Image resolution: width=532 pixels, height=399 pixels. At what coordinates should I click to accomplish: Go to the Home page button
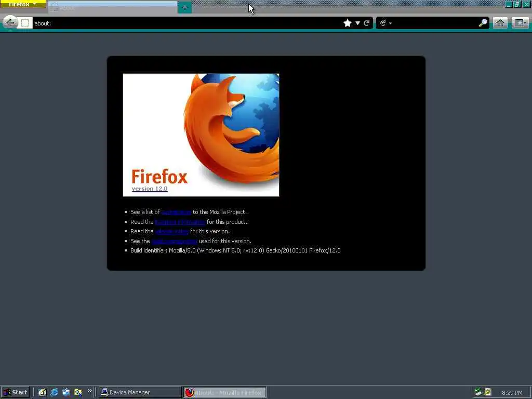pyautogui.click(x=500, y=23)
